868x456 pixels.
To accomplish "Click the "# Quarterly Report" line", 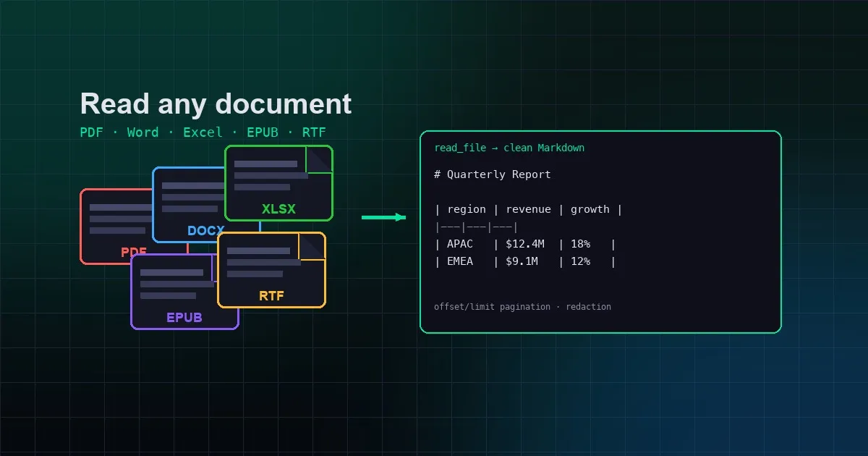I will coord(493,174).
